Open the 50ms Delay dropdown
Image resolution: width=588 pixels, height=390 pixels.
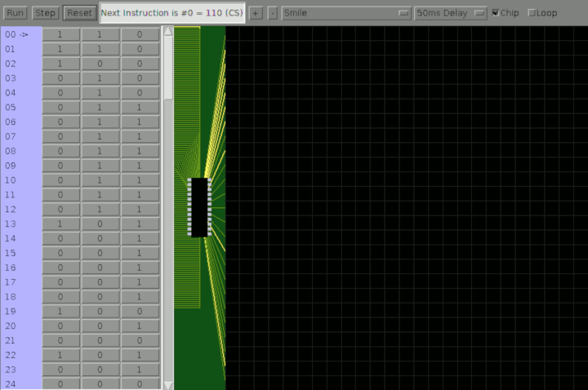tap(450, 13)
